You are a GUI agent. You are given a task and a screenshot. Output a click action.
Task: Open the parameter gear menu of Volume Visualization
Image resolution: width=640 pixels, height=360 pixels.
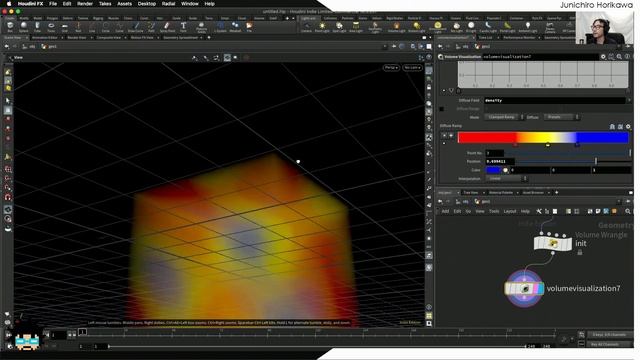tap(603, 57)
